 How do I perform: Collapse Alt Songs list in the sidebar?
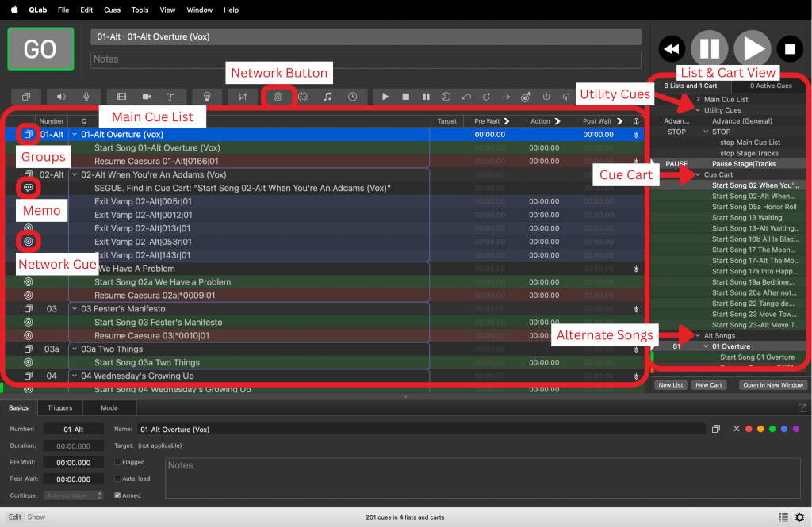pos(698,335)
